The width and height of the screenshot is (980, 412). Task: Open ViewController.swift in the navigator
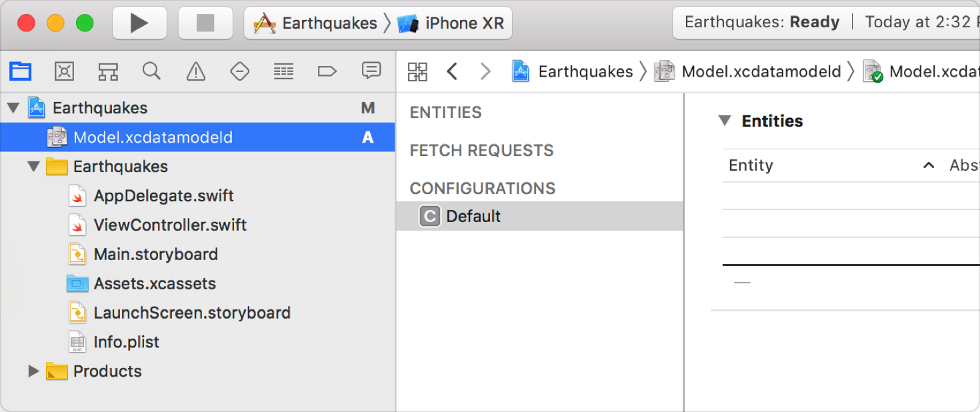170,225
